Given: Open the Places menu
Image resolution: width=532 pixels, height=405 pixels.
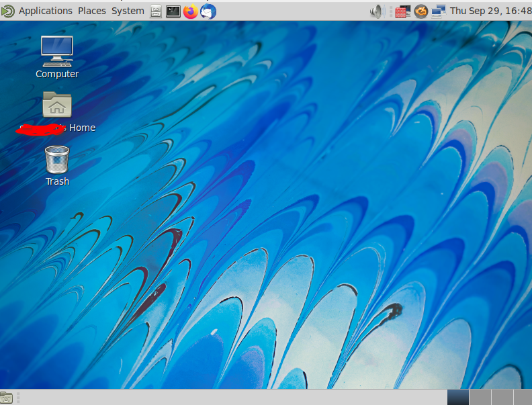Looking at the screenshot, I should (x=92, y=11).
